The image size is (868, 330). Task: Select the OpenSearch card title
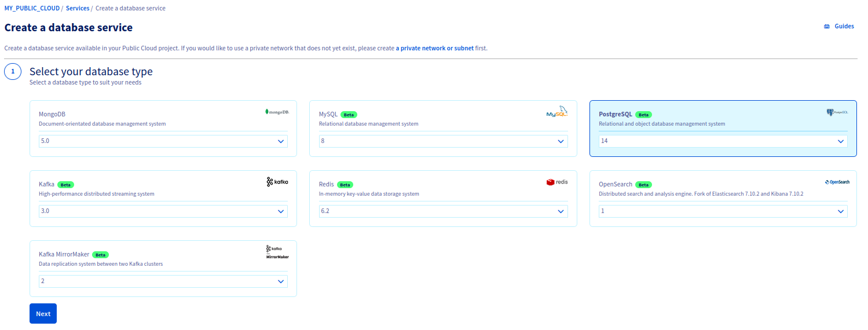616,185
